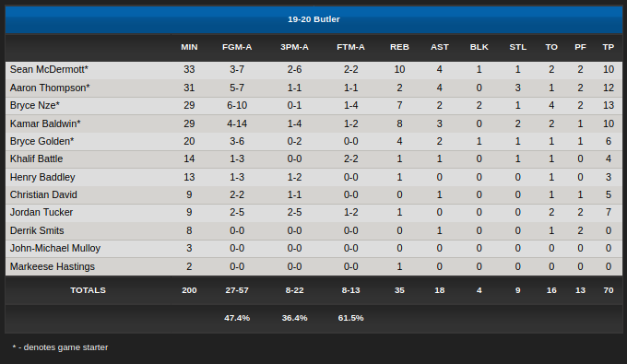Select Aaron Thompson row name
The height and width of the screenshot is (364, 627).
50,88
